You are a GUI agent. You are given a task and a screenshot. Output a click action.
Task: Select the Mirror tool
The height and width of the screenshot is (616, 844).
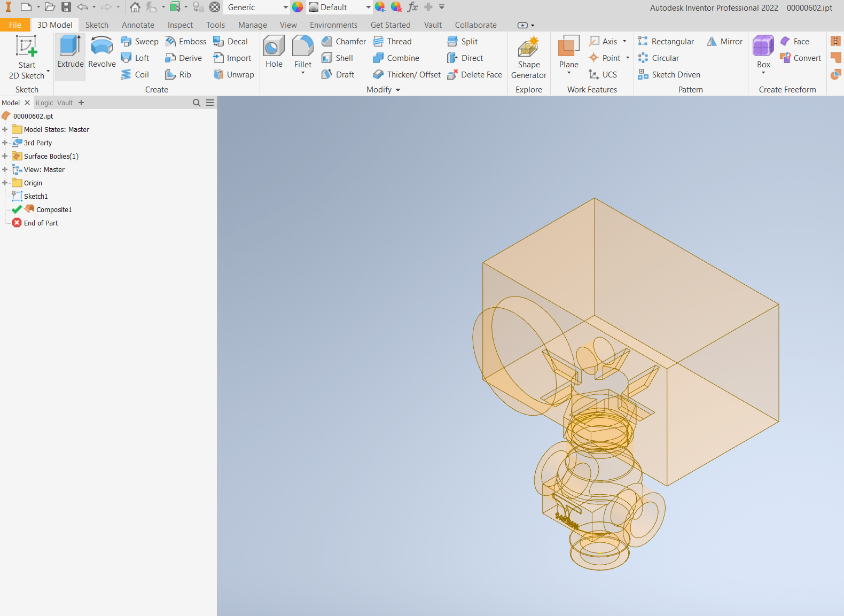click(x=724, y=42)
